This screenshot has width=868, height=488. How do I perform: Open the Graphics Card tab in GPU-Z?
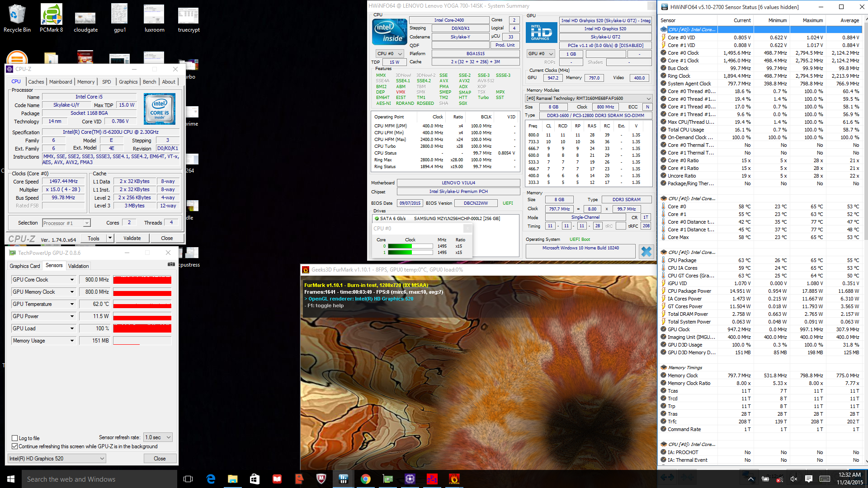click(25, 266)
